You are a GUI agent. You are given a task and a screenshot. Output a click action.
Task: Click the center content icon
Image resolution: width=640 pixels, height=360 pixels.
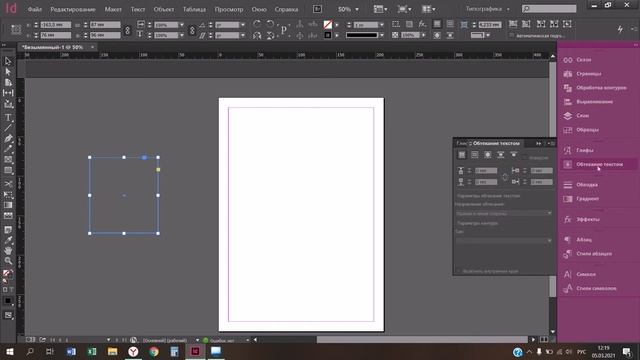(567, 24)
